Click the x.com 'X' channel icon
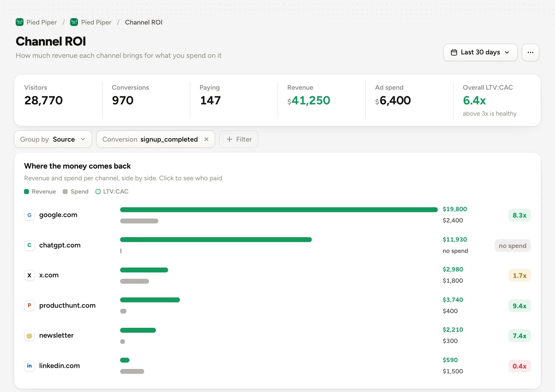This screenshot has width=555, height=392. pos(29,275)
